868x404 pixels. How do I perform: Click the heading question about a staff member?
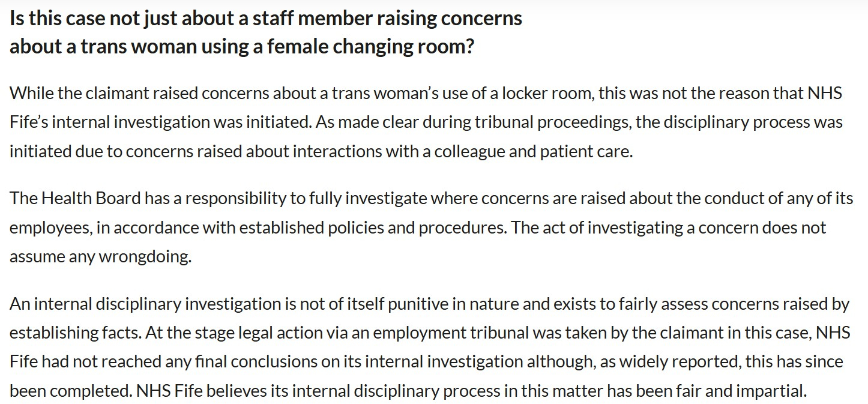click(265, 32)
